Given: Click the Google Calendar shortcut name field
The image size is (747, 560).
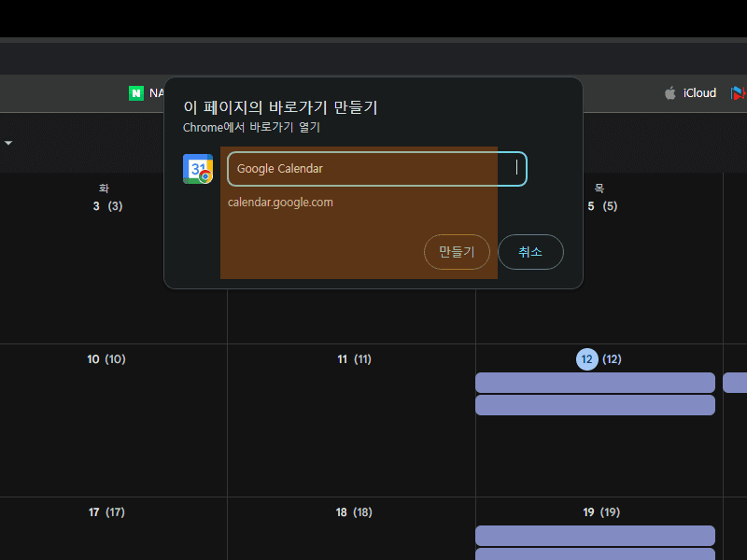Looking at the screenshot, I should pyautogui.click(x=377, y=169).
